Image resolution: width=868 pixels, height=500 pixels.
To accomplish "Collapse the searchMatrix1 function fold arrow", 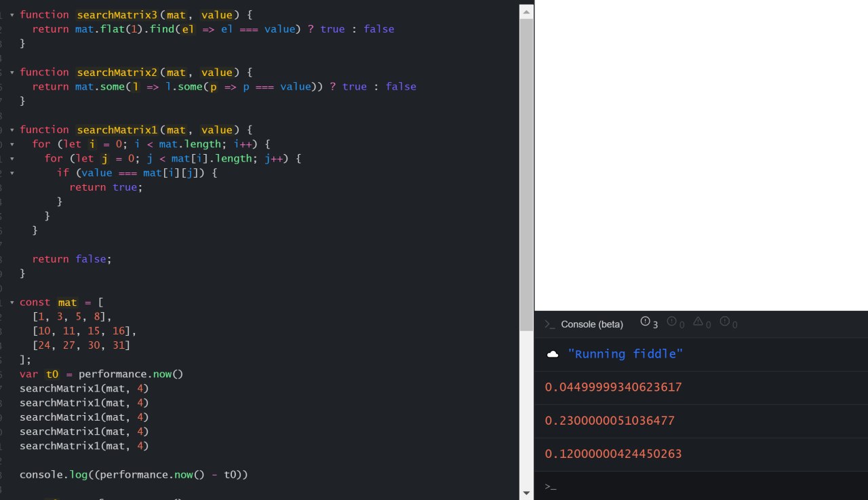I will [12, 130].
